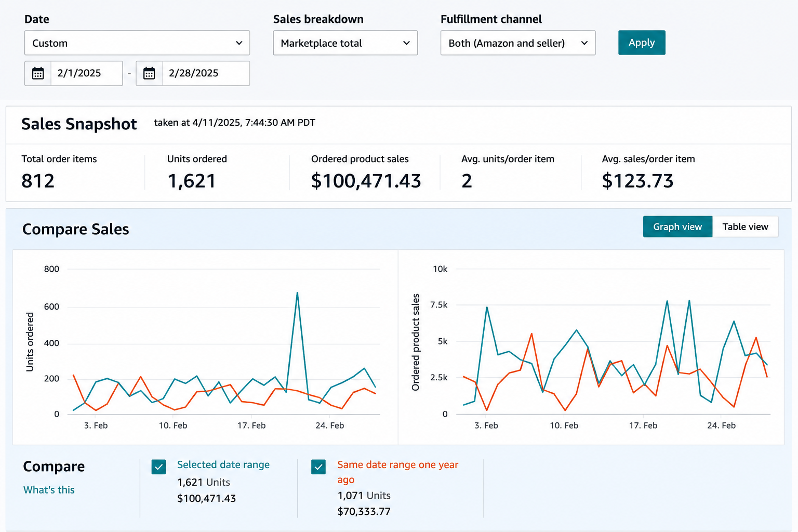Open the Sales breakdown Marketplace total dropdown
Screen dimensions: 798x532
[345, 43]
